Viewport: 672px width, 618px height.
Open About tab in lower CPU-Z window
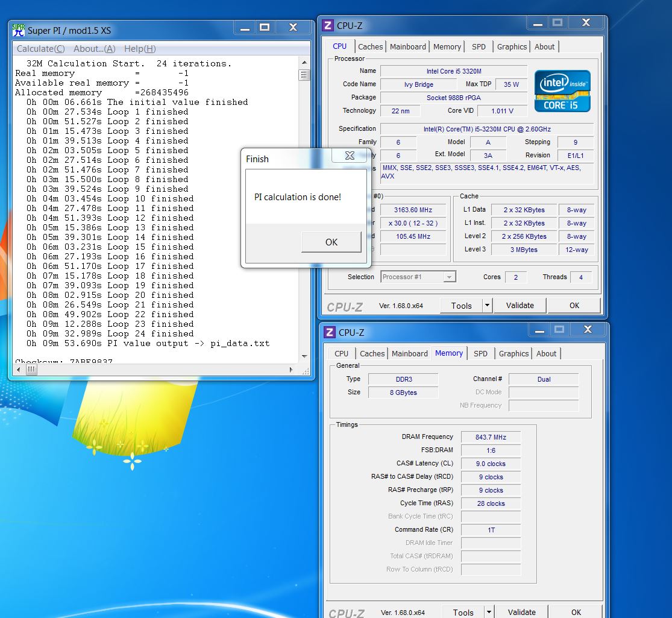[x=546, y=354]
